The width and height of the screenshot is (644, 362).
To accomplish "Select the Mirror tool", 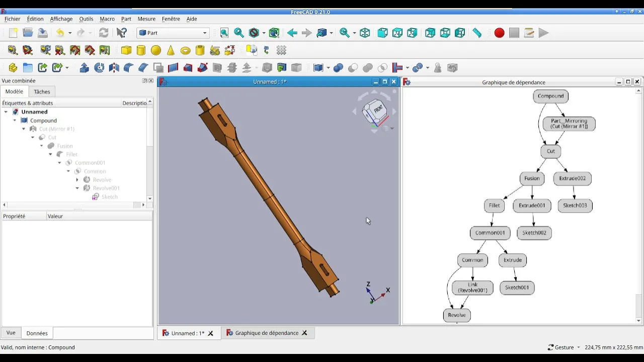I will [x=114, y=67].
